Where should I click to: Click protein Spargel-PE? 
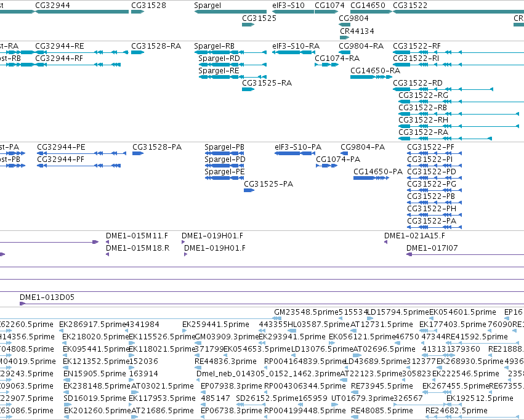pos(225,171)
